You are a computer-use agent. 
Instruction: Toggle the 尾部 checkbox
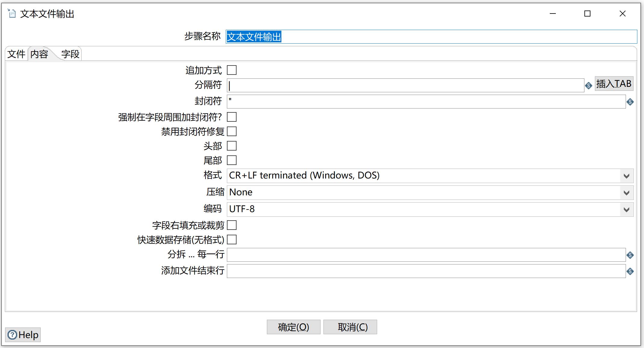[233, 161]
